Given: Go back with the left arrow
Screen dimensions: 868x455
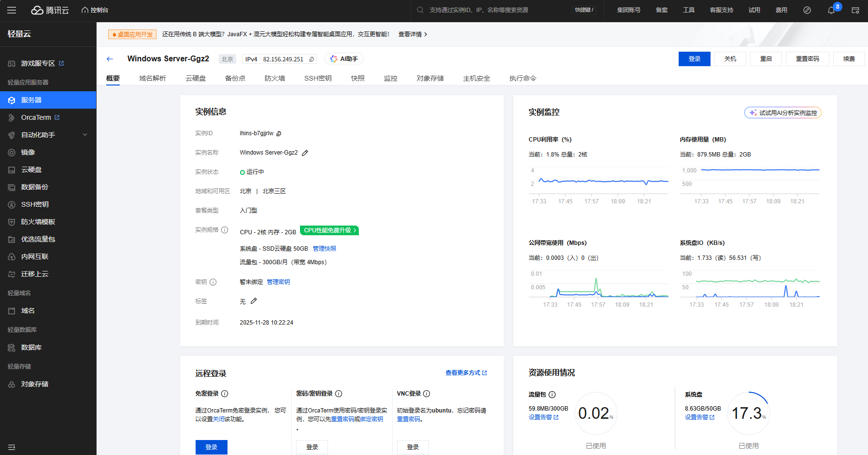Looking at the screenshot, I should tap(110, 59).
